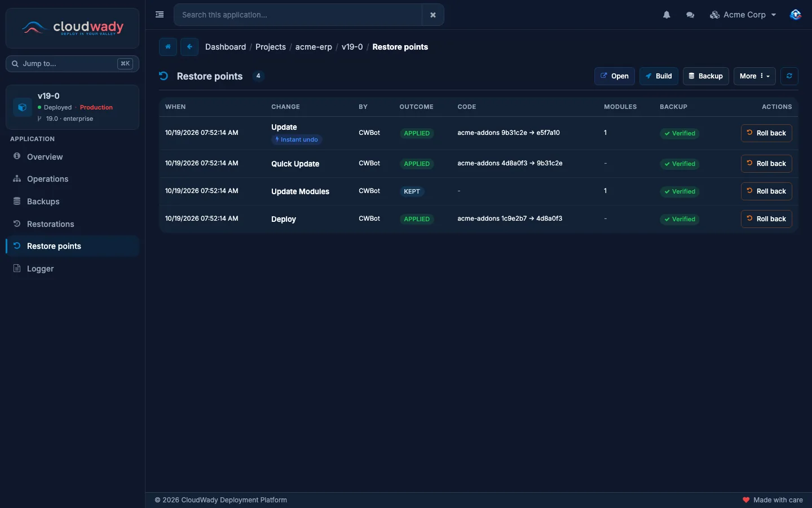Click APPLIED badge in the Deploy row
812x508 pixels.
(x=417, y=219)
